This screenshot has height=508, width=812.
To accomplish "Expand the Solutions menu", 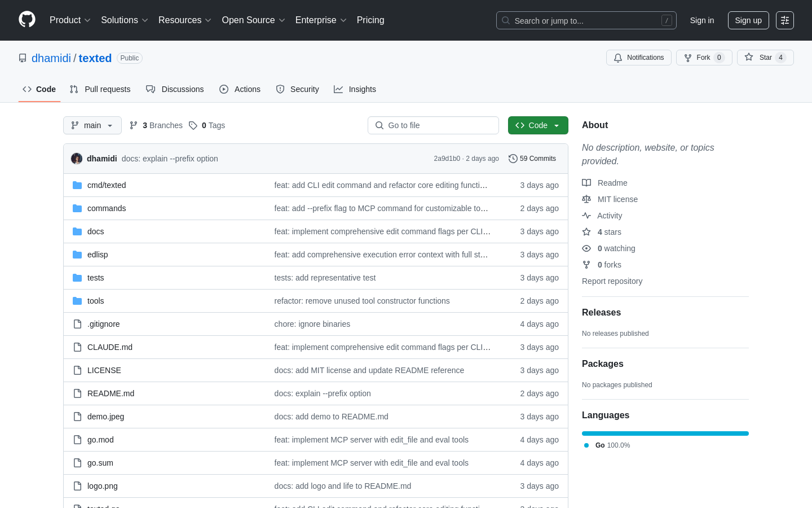I will coord(125,20).
